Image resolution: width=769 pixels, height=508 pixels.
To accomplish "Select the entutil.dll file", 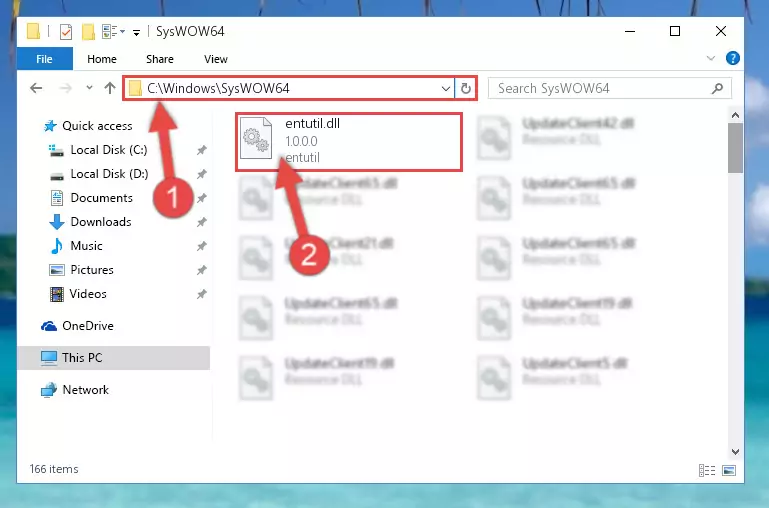I will 349,142.
